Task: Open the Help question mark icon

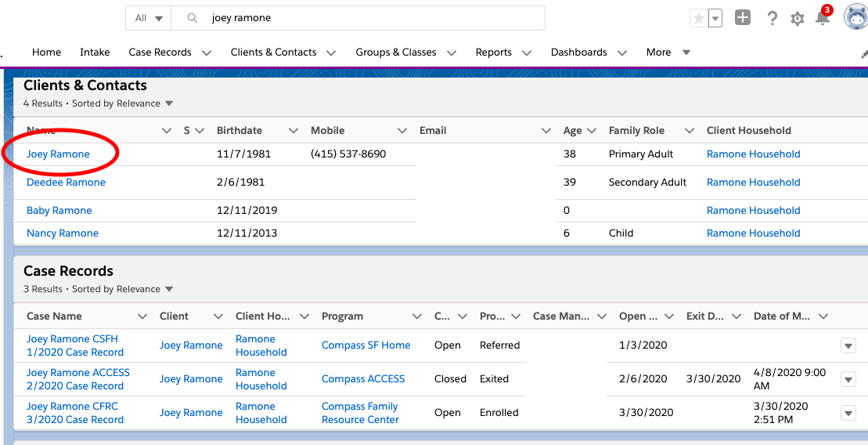Action: (772, 19)
